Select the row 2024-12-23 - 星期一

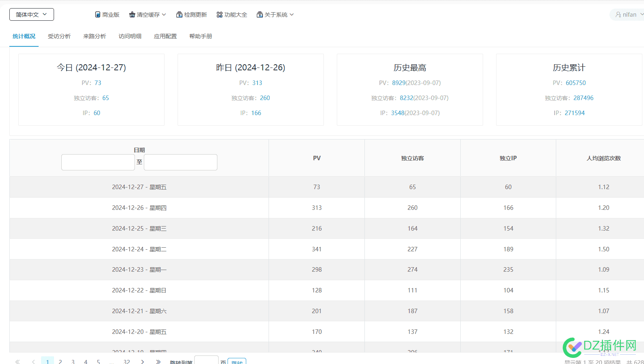[327, 270]
